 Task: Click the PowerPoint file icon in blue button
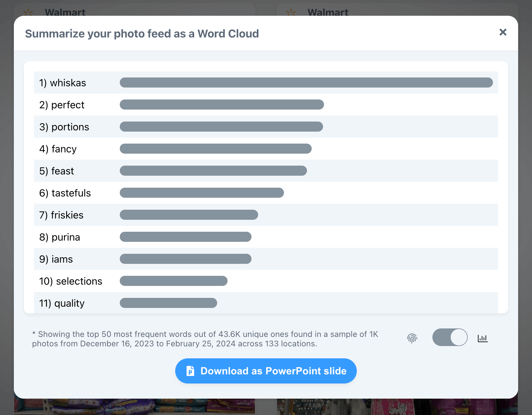pyautogui.click(x=190, y=371)
